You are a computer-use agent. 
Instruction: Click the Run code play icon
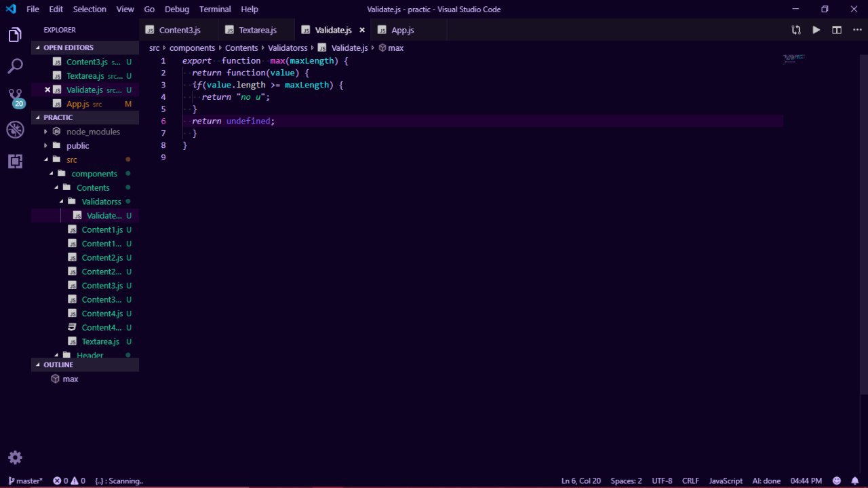(x=816, y=30)
